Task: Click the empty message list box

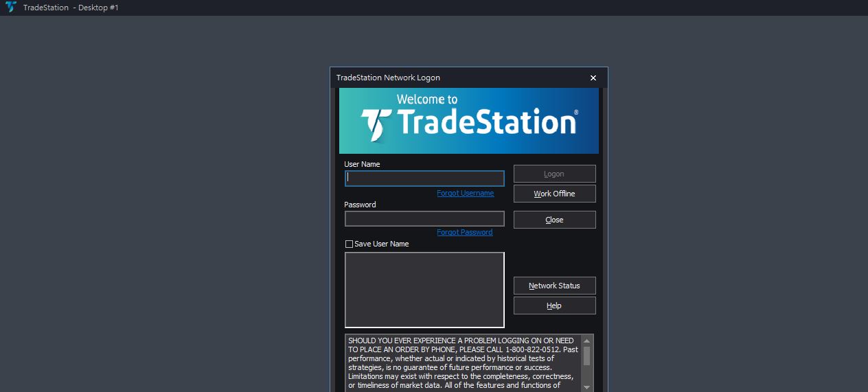Action: click(x=424, y=290)
